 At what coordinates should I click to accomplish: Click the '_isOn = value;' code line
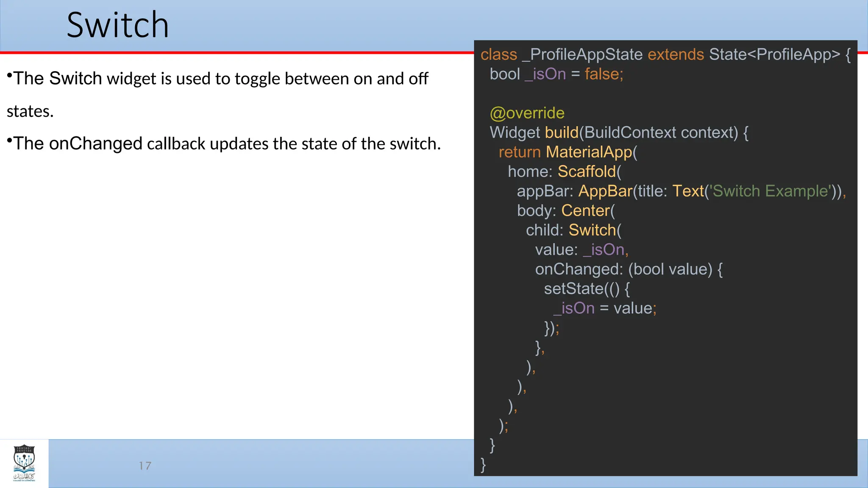coord(605,308)
